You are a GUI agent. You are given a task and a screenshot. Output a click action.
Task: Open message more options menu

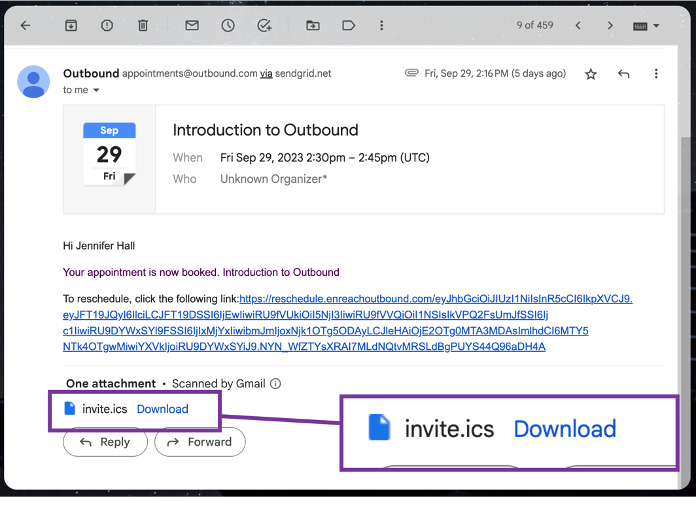coord(656,74)
